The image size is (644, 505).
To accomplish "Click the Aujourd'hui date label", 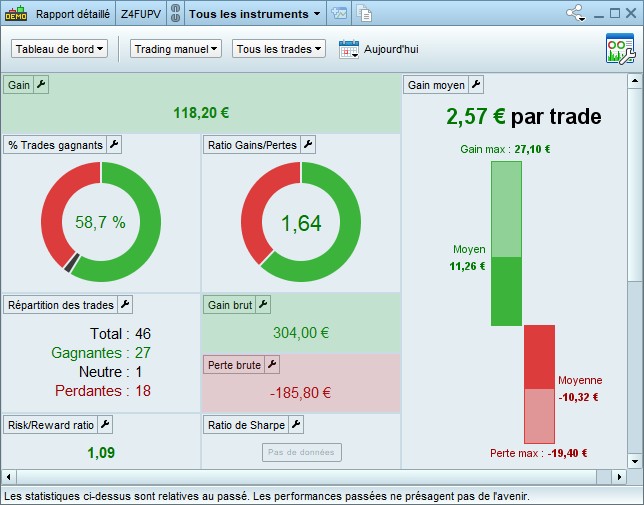I will click(x=391, y=49).
